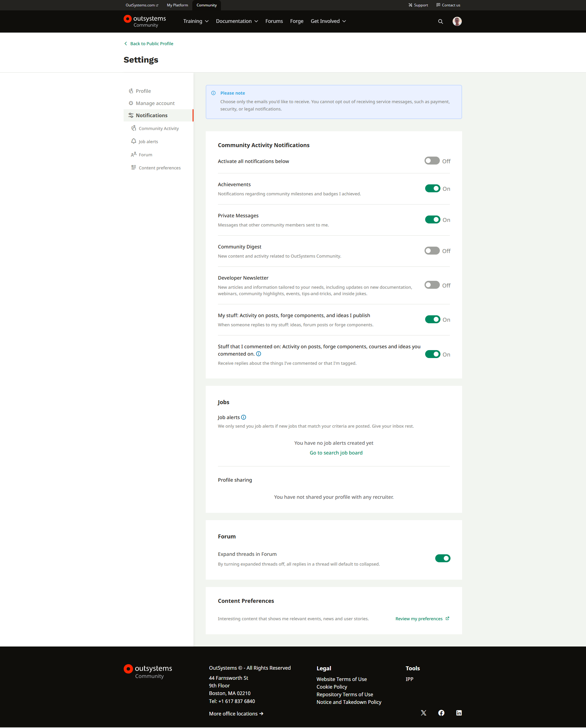Open the LinkedIn footer icon

459,713
